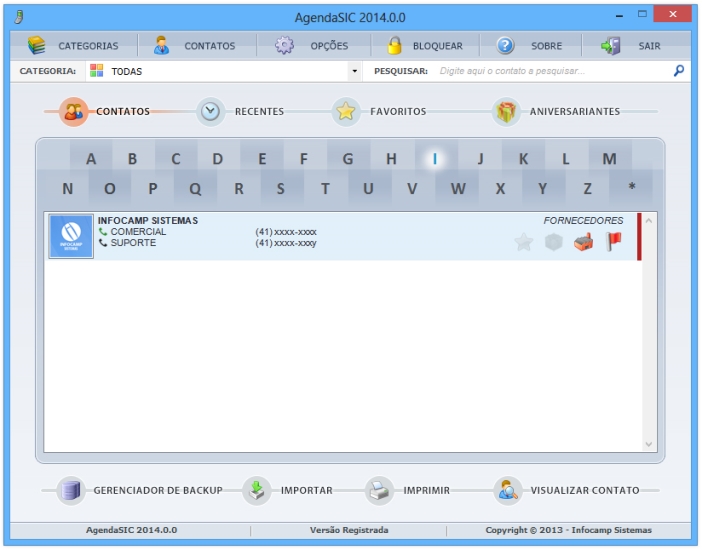The height and width of the screenshot is (550, 702).
Task: Select the highlighted letter I filter
Action: coord(435,159)
